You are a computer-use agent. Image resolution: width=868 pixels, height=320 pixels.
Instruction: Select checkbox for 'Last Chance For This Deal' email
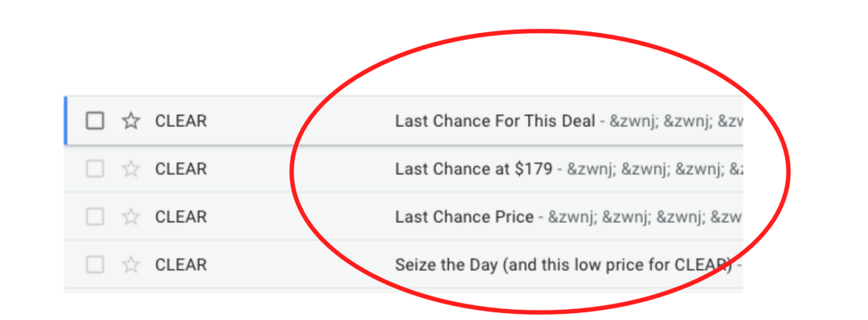(x=95, y=120)
